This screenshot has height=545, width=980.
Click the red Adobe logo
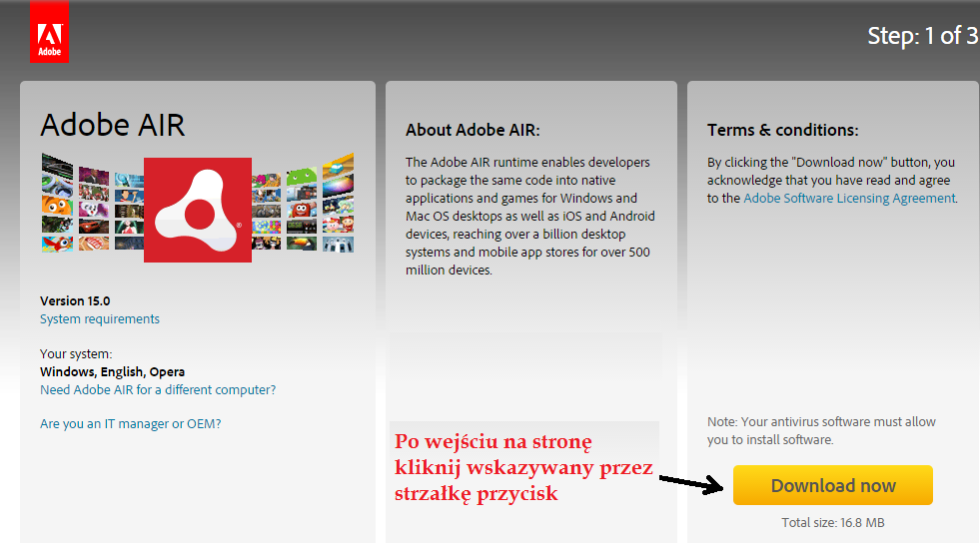pos(49,31)
